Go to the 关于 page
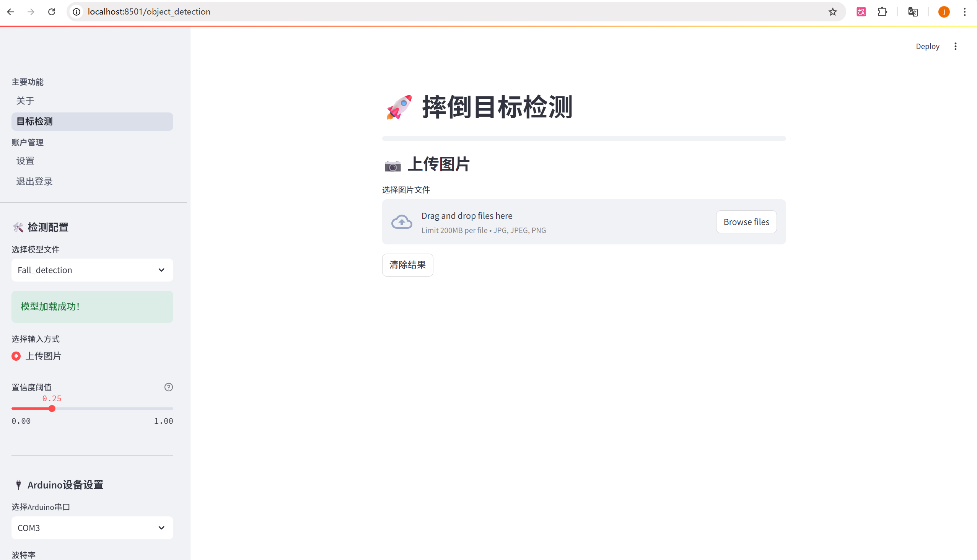The image size is (977, 560). click(25, 101)
